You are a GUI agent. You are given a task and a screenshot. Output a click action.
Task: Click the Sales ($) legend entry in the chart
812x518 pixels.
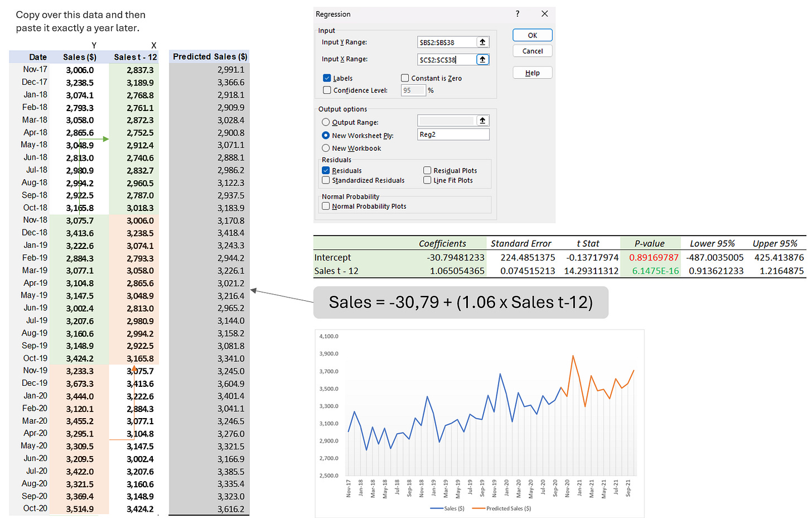click(447, 509)
